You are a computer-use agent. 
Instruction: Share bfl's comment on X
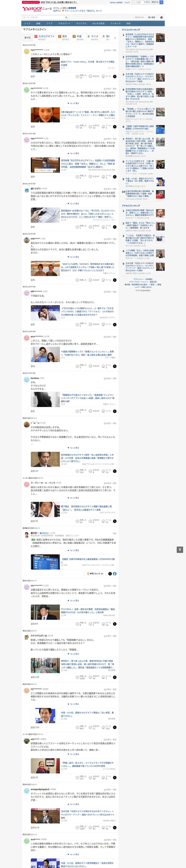(115, 324)
